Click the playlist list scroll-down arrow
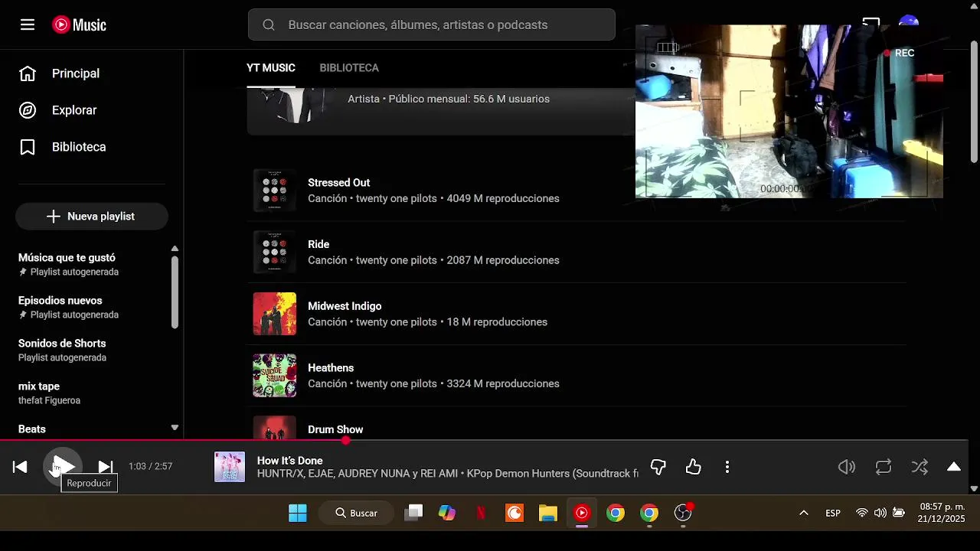This screenshot has height=551, width=980. tap(175, 428)
